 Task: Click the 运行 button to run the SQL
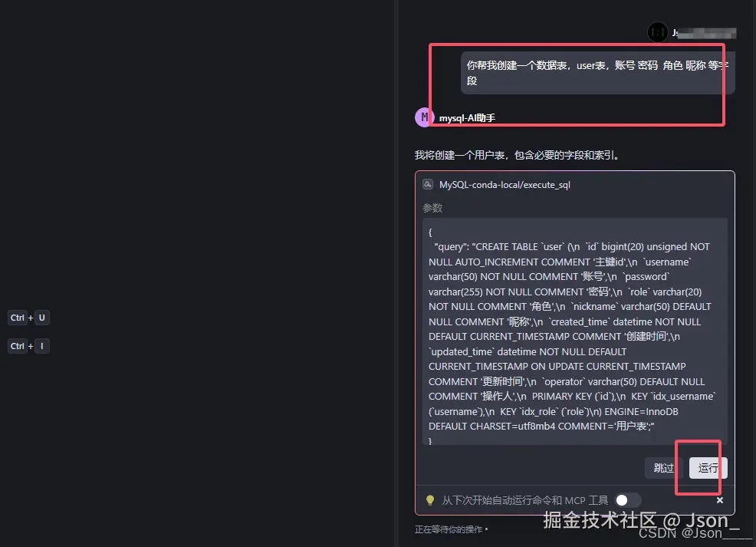(x=706, y=468)
